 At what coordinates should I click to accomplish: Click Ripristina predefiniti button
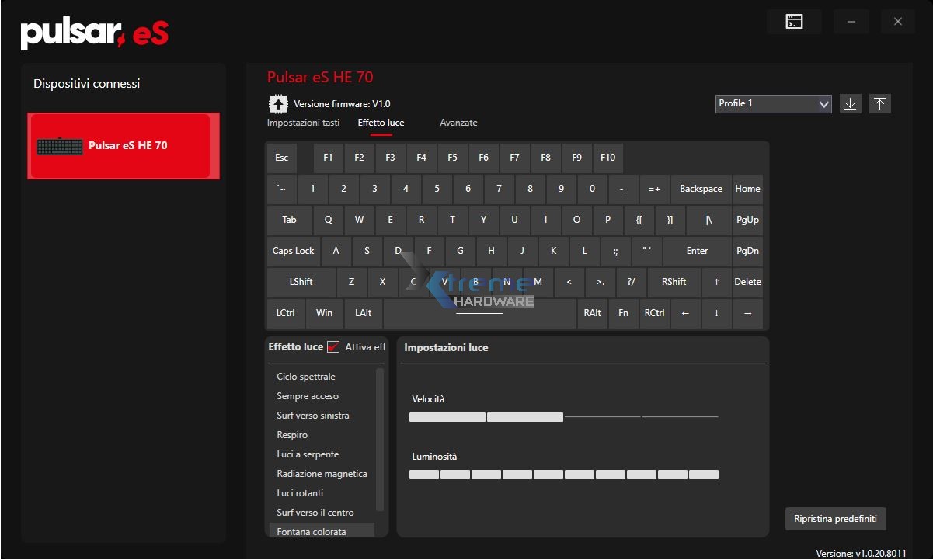point(835,519)
